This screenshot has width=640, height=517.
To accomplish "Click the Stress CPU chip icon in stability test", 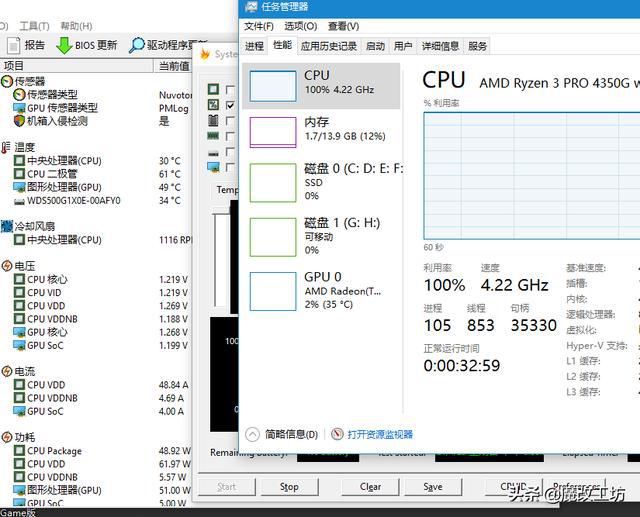I will [x=213, y=89].
